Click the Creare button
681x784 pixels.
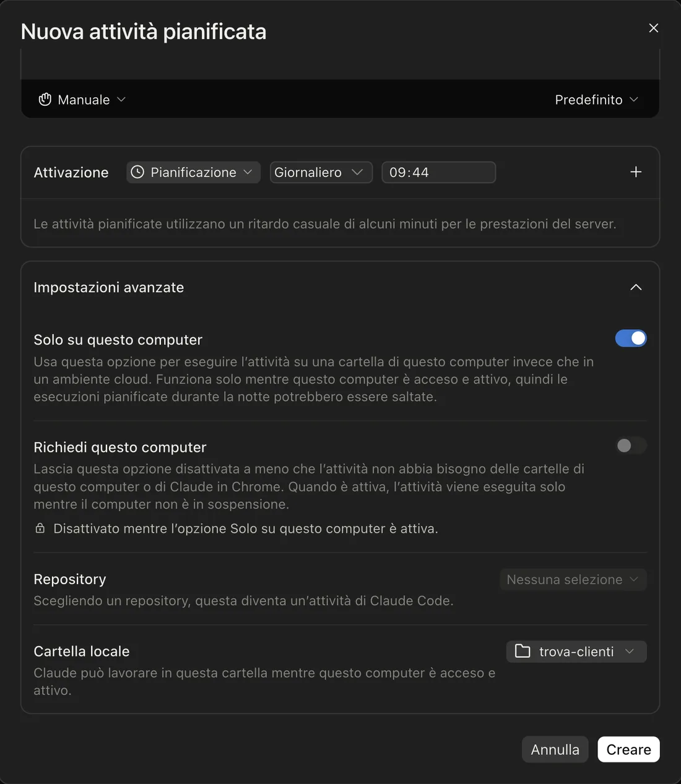(628, 749)
